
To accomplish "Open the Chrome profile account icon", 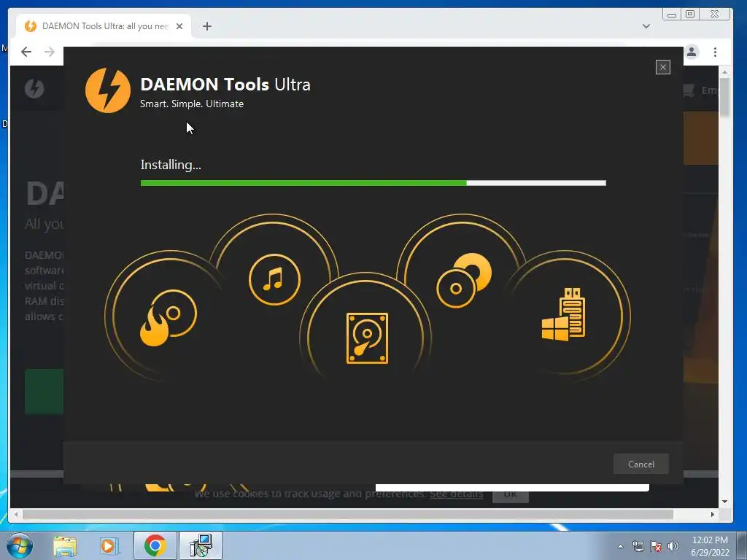I will click(x=692, y=52).
